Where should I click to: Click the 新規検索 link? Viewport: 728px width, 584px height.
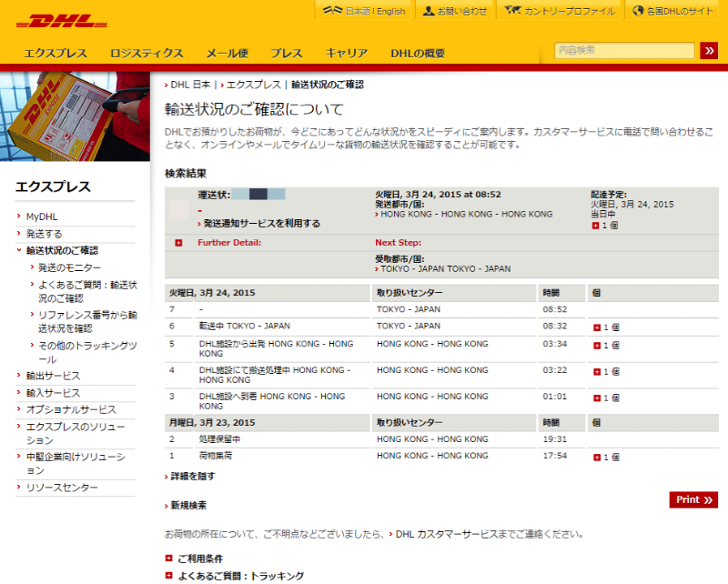(188, 505)
